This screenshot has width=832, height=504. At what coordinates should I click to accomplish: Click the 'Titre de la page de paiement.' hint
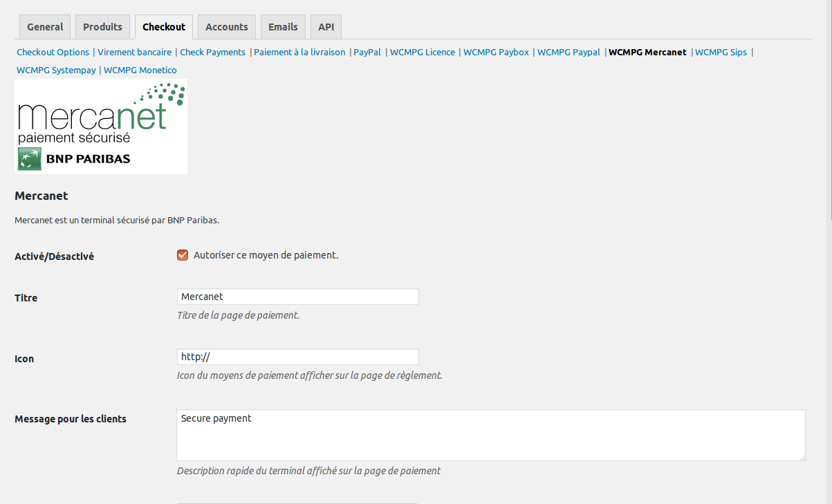point(238,315)
